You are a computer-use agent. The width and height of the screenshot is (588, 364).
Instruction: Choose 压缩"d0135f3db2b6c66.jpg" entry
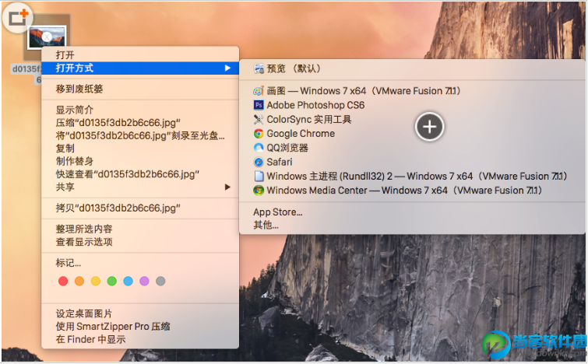tap(140, 123)
